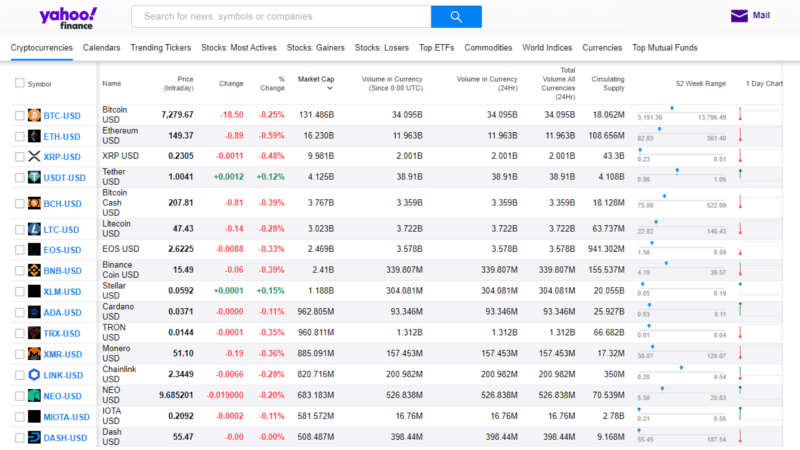Click Bitcoin 1 day chart thumbnail
800x450 pixels.
pyautogui.click(x=759, y=114)
